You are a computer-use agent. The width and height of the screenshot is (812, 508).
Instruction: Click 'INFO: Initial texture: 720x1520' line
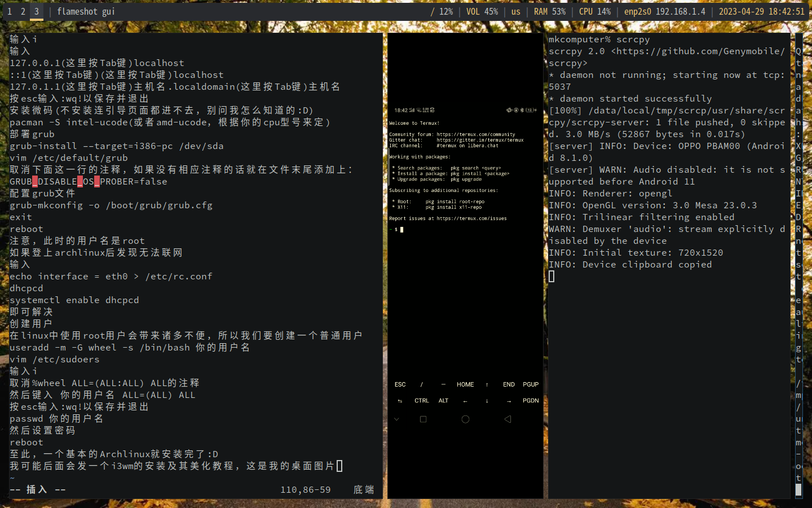(636, 253)
